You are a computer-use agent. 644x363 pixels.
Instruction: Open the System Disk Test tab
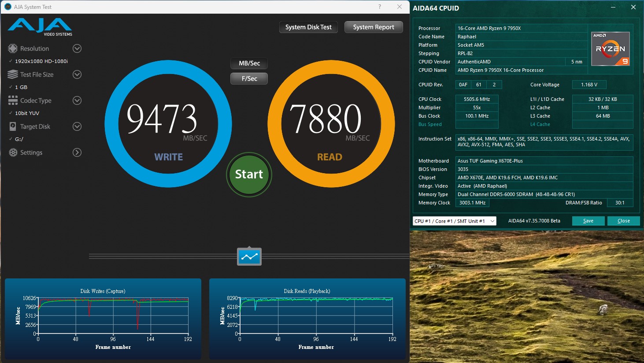coord(308,27)
